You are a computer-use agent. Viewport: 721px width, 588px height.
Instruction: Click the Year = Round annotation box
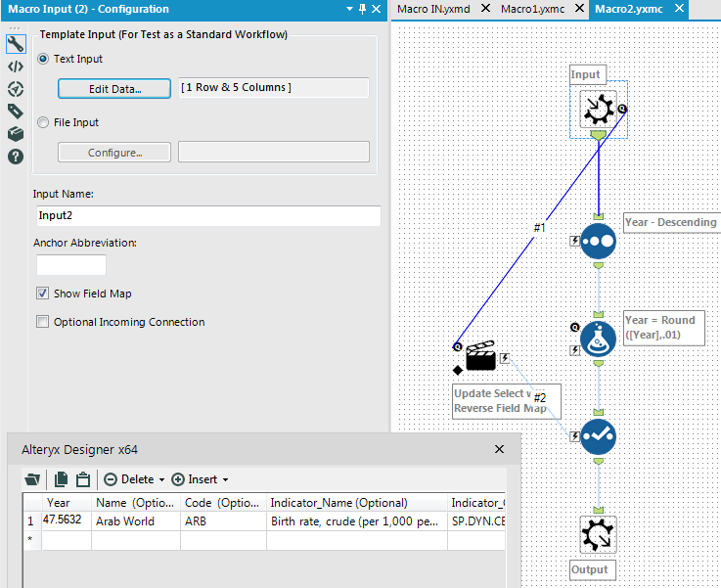point(664,328)
